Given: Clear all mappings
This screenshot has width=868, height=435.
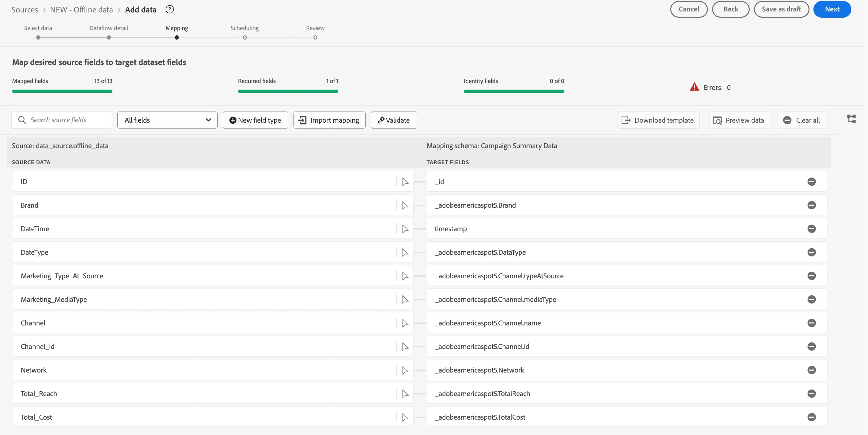Looking at the screenshot, I should [x=802, y=120].
